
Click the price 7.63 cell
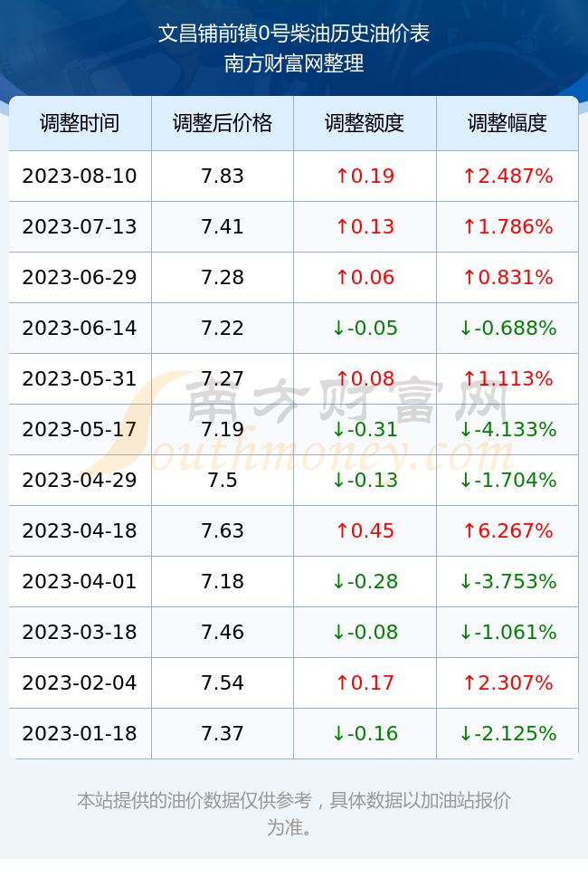point(223,530)
